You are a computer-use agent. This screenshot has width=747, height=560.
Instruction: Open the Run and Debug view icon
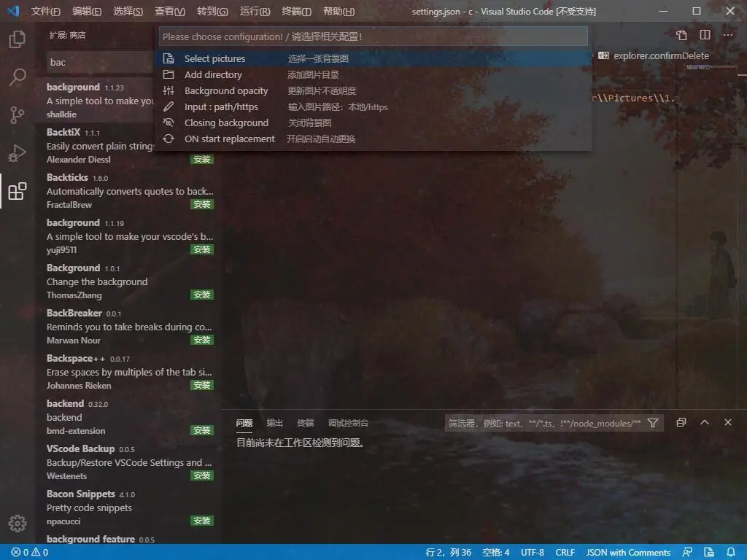point(18,153)
